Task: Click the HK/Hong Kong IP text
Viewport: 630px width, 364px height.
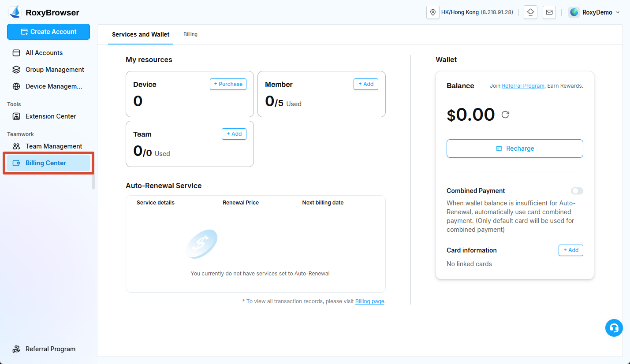Action: pyautogui.click(x=477, y=12)
